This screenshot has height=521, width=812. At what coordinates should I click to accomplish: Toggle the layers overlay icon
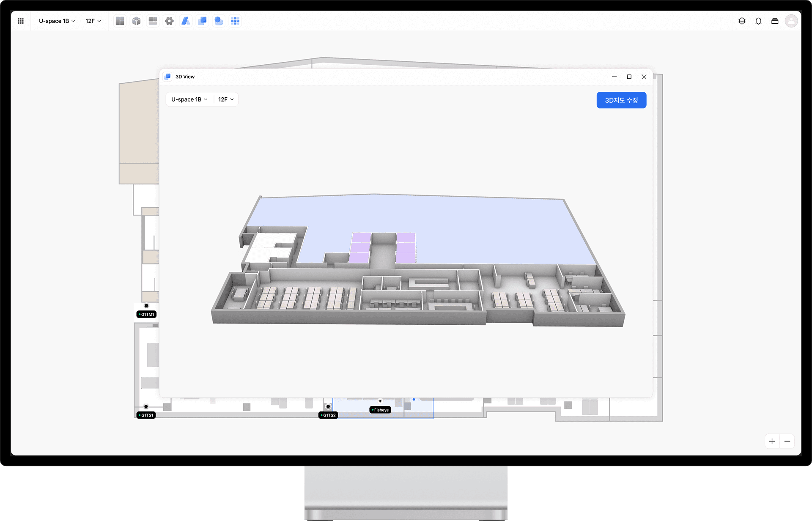[742, 21]
